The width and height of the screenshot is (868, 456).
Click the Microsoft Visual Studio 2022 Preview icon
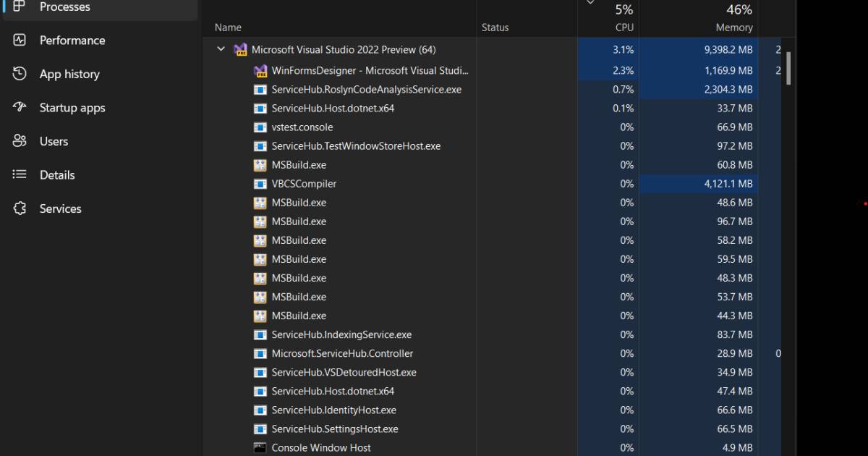240,49
